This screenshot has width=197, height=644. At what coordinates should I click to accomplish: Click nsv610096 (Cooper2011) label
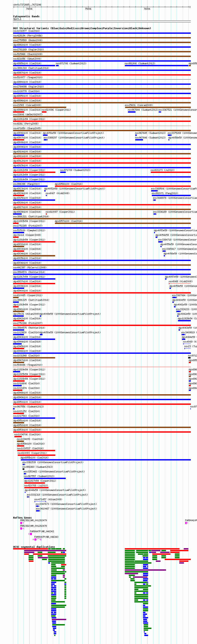[x=56, y=110]
